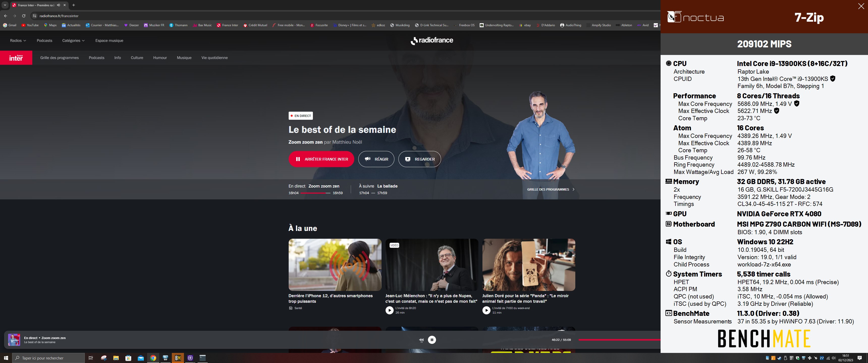The height and width of the screenshot is (363, 868).
Task: Open the notification center icon
Action: pos(860,358)
